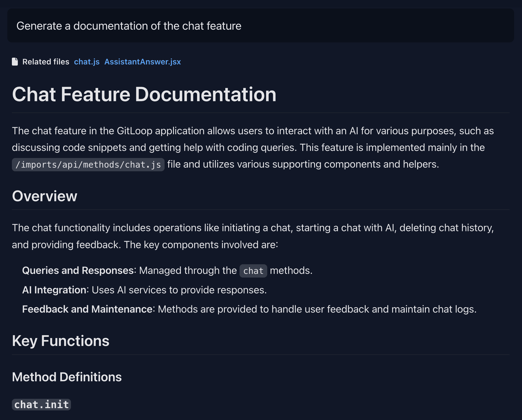
Task: Click the Queries and Responses bullet item
Action: [x=167, y=270]
